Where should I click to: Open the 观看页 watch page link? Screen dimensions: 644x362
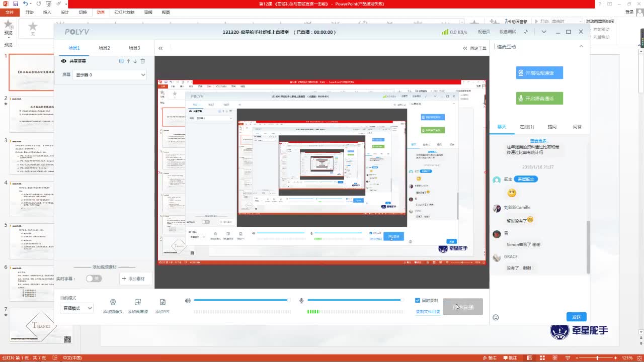(484, 32)
